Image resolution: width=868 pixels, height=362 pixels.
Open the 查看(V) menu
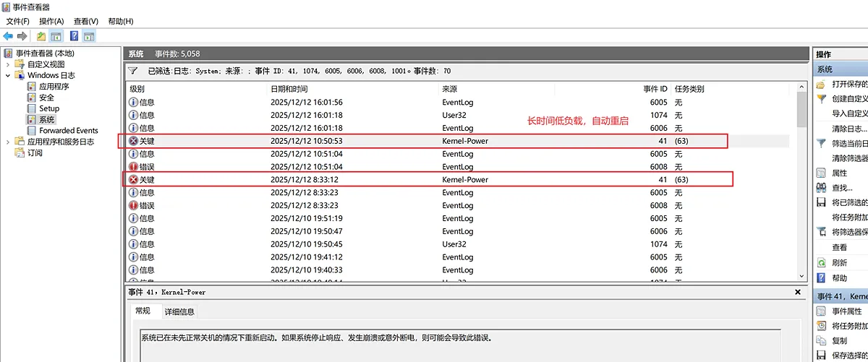pyautogui.click(x=86, y=21)
